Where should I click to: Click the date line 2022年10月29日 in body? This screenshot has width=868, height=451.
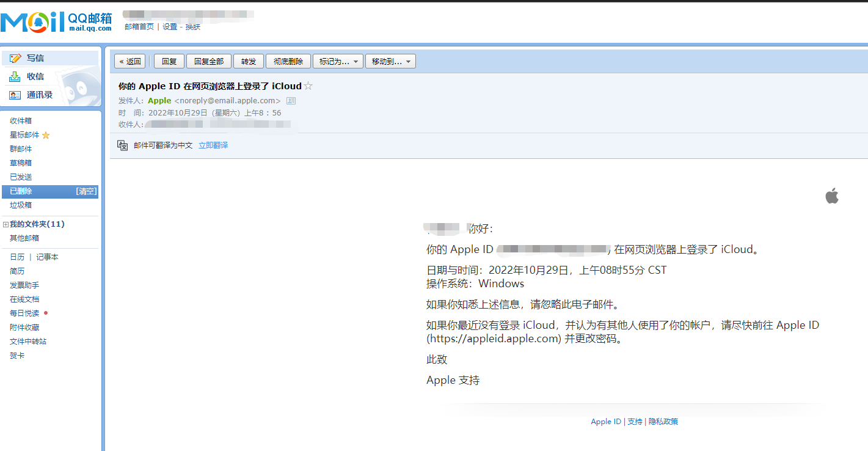(x=547, y=270)
